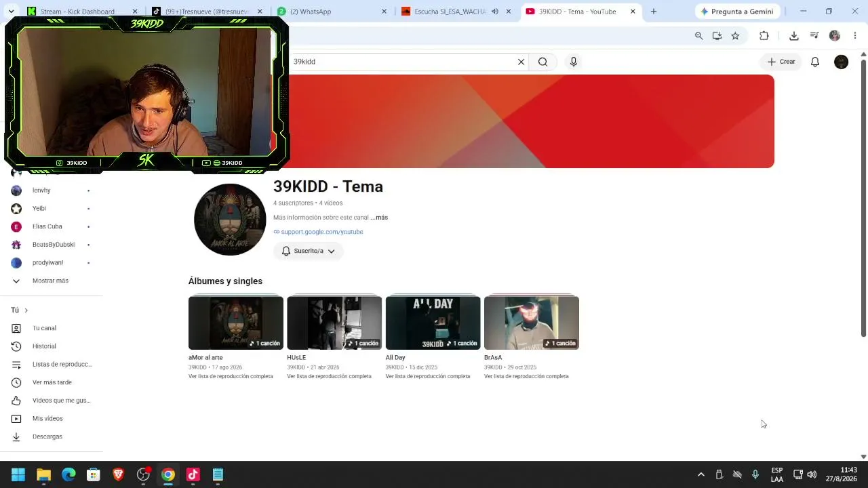Image resolution: width=868 pixels, height=488 pixels.
Task: Open Chrome extensions puzzle icon
Action: 764,36
